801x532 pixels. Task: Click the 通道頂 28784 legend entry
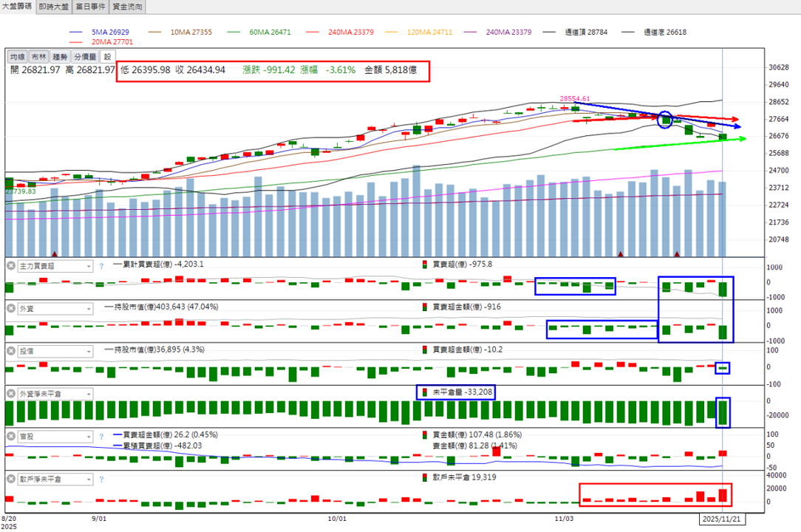click(575, 32)
